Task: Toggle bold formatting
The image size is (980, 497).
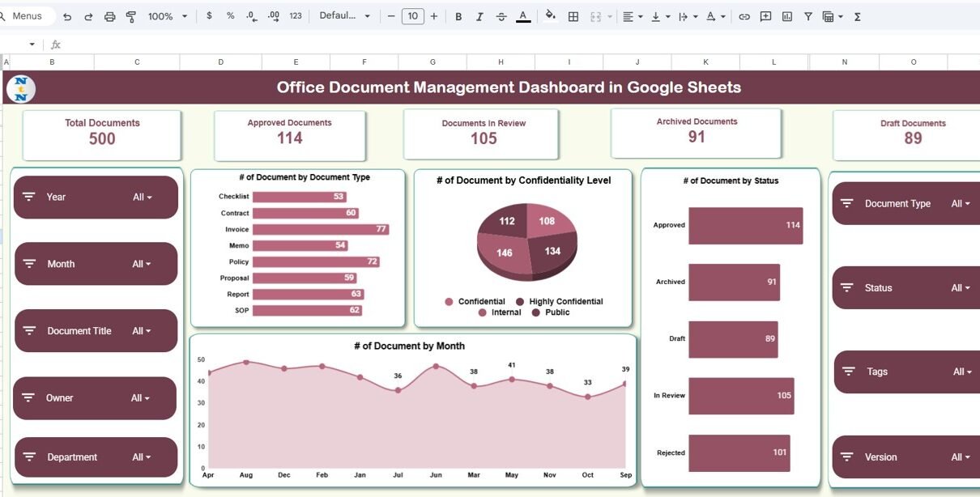Action: pyautogui.click(x=458, y=16)
